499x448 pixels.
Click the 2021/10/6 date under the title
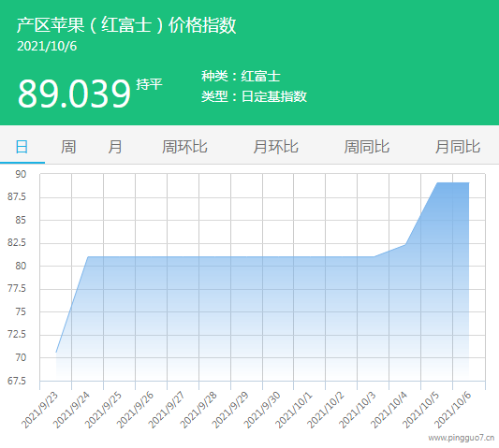click(47, 47)
